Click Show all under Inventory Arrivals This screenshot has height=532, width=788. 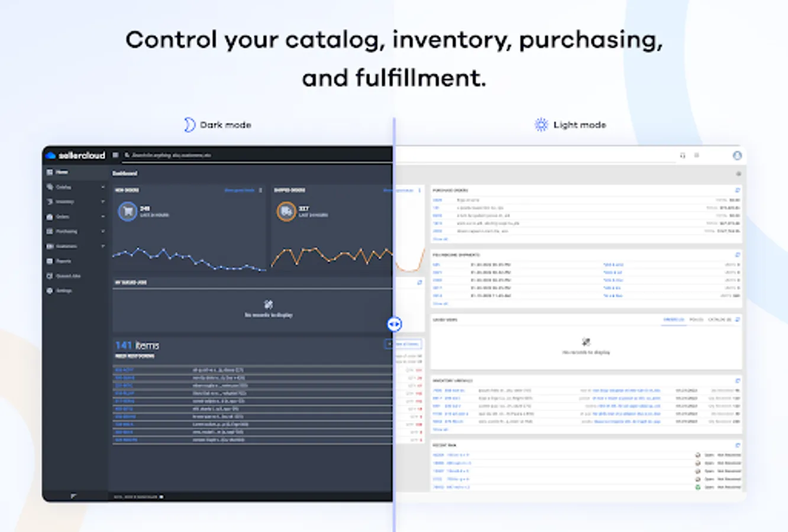click(x=440, y=430)
